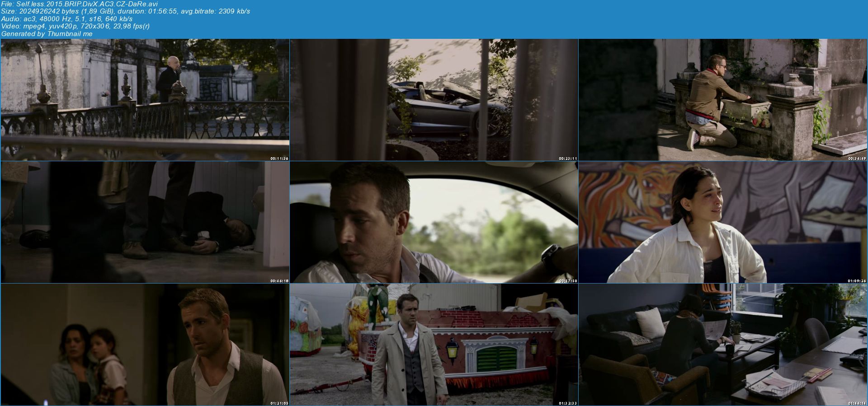Open thumbnail of man lying on floor
Viewport: 868px width, 406px height.
coord(145,222)
